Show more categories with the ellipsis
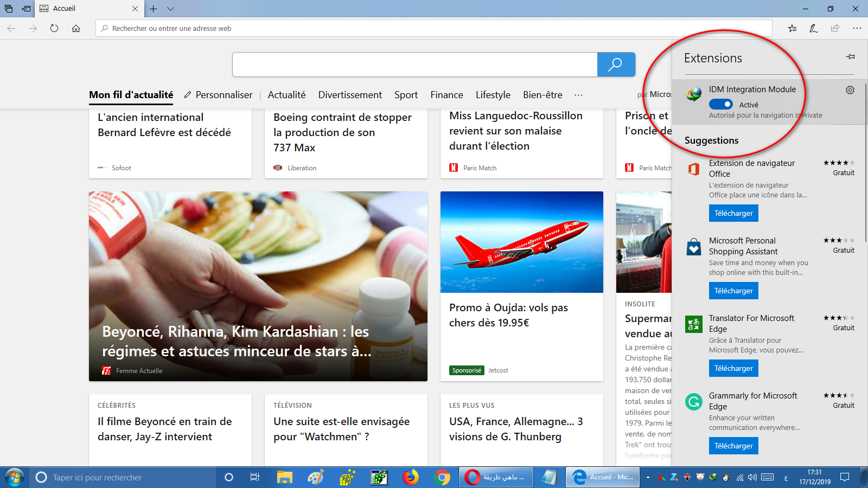The width and height of the screenshot is (868, 488). tap(578, 95)
